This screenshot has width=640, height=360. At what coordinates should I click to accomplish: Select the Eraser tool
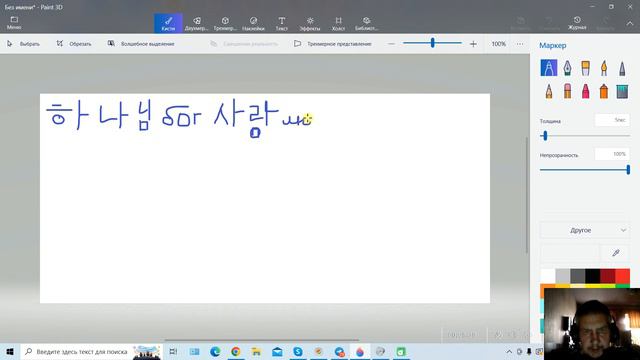(567, 91)
